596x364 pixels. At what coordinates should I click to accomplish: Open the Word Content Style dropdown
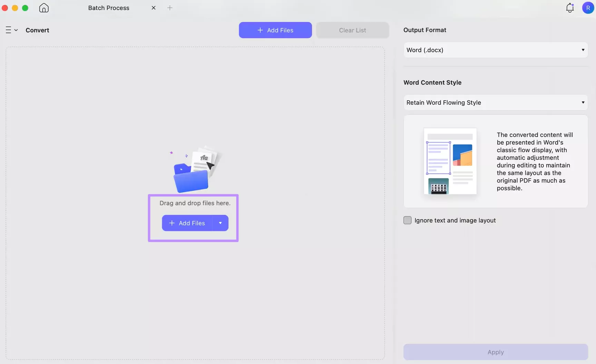pos(495,102)
